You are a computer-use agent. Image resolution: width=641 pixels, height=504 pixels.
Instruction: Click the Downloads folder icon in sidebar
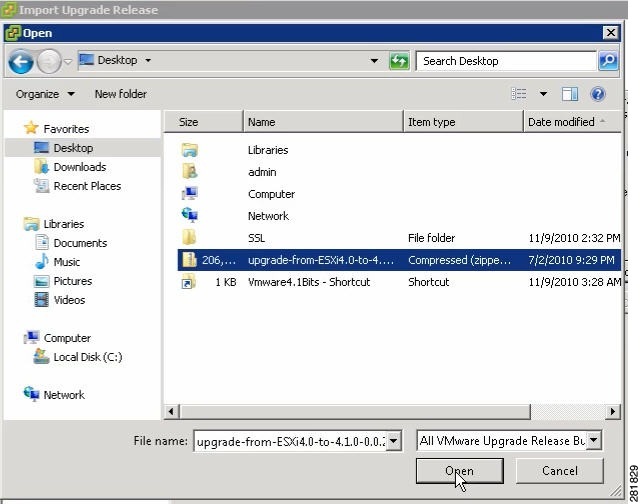[x=42, y=167]
